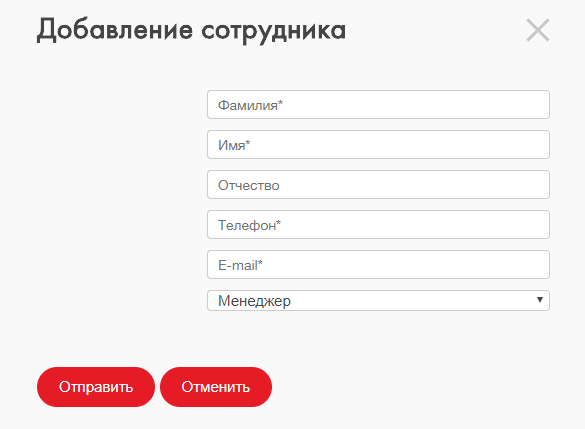
Task: Expand the employee role combo box
Action: tap(378, 300)
